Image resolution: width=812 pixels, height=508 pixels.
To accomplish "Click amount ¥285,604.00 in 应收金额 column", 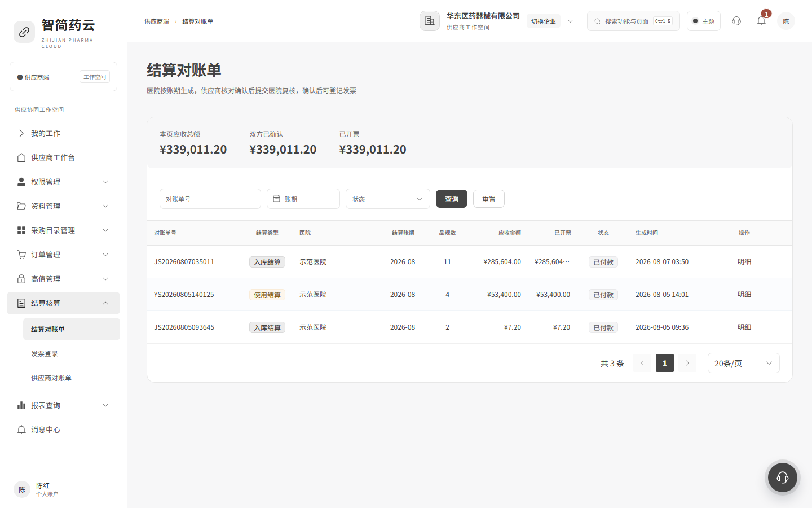I will 502,262.
